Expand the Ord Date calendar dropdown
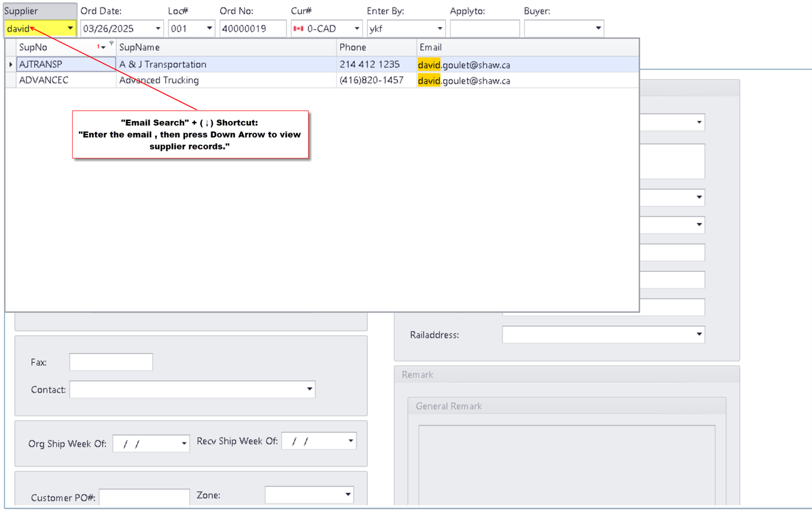The width and height of the screenshot is (812, 510). (x=157, y=28)
